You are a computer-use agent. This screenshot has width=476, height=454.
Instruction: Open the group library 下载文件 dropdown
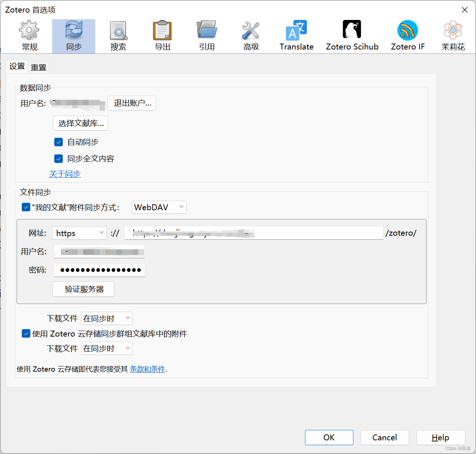click(x=107, y=348)
